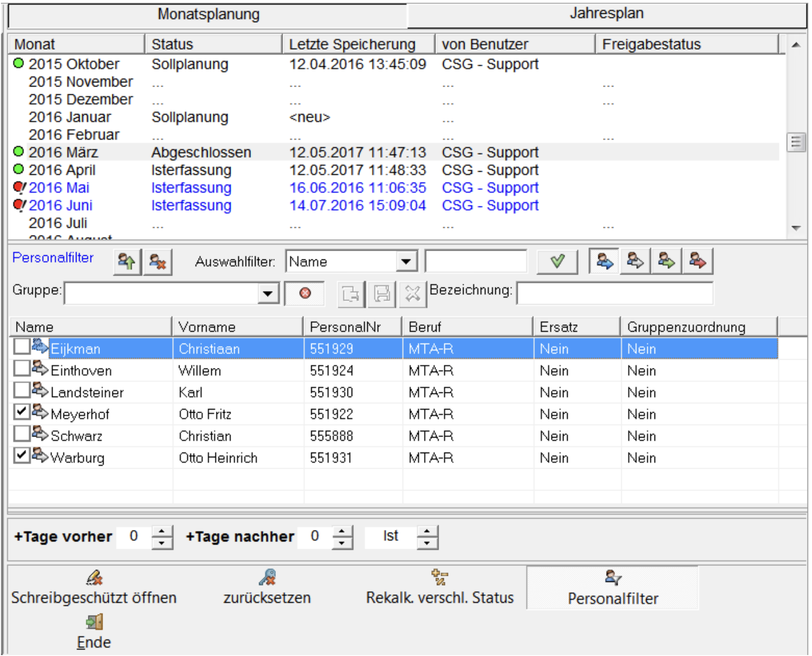Click the Auswahlfilter text input field
The height and width of the screenshot is (656, 812).
tap(476, 262)
